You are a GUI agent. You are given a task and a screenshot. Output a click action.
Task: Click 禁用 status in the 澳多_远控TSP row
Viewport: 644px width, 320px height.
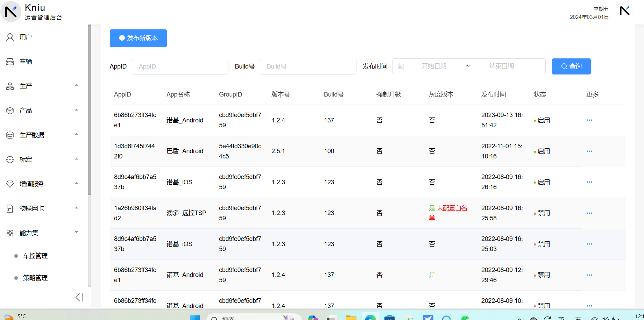click(x=544, y=213)
